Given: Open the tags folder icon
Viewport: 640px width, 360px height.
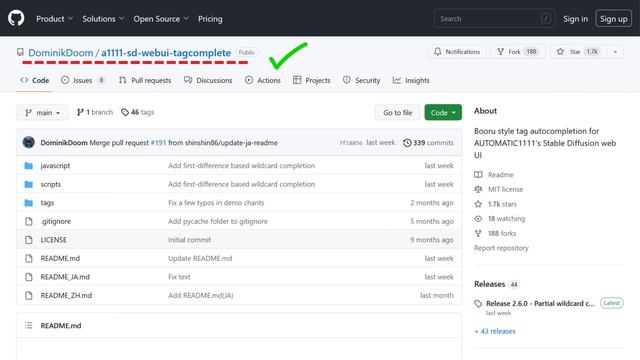Looking at the screenshot, I should tap(29, 203).
